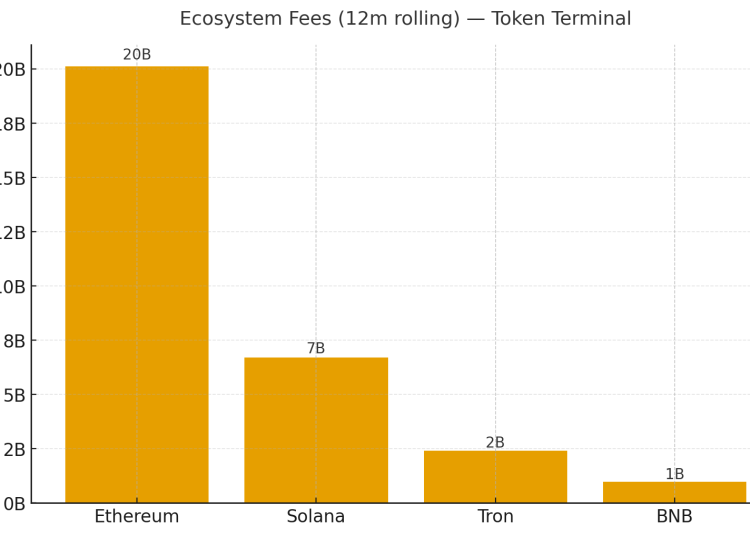Click the Solana bar in the chart

316,430
